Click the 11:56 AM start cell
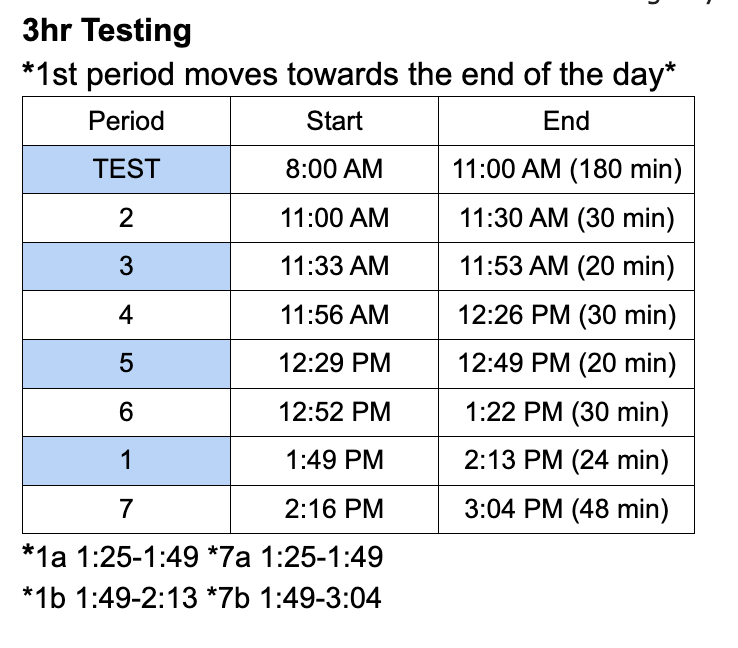Image resolution: width=738 pixels, height=648 pixels. [x=334, y=315]
